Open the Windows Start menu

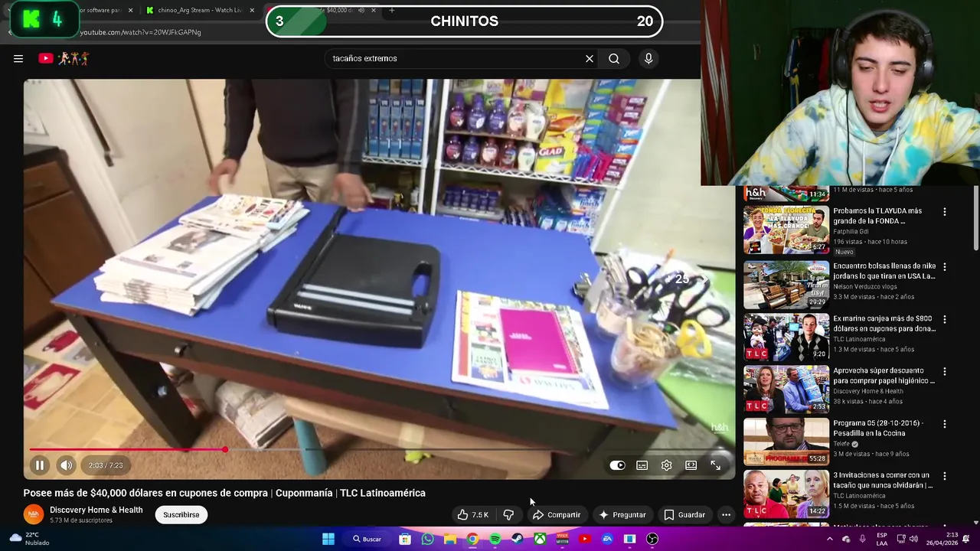coord(328,539)
